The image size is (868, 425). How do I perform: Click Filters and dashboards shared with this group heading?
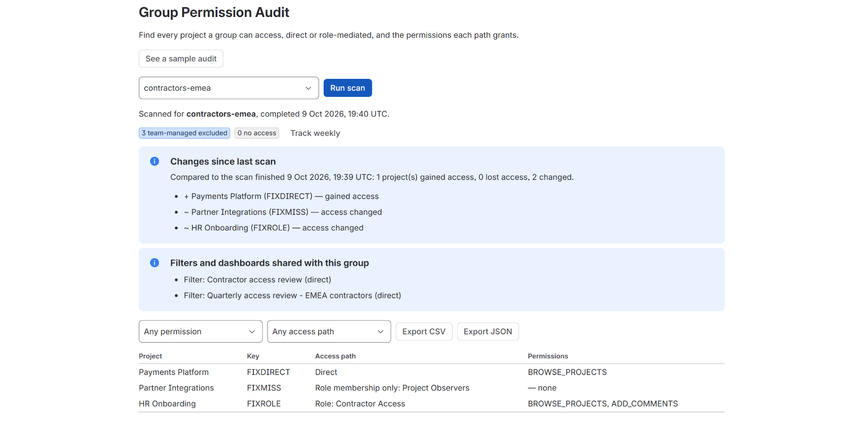270,263
